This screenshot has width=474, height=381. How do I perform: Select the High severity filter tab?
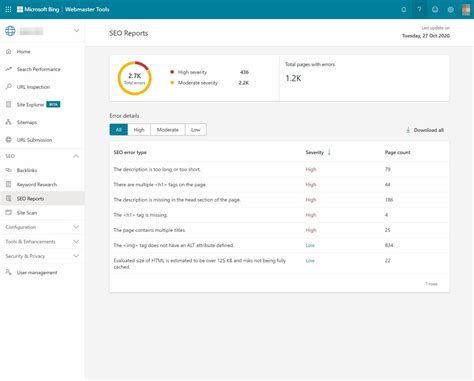point(139,130)
